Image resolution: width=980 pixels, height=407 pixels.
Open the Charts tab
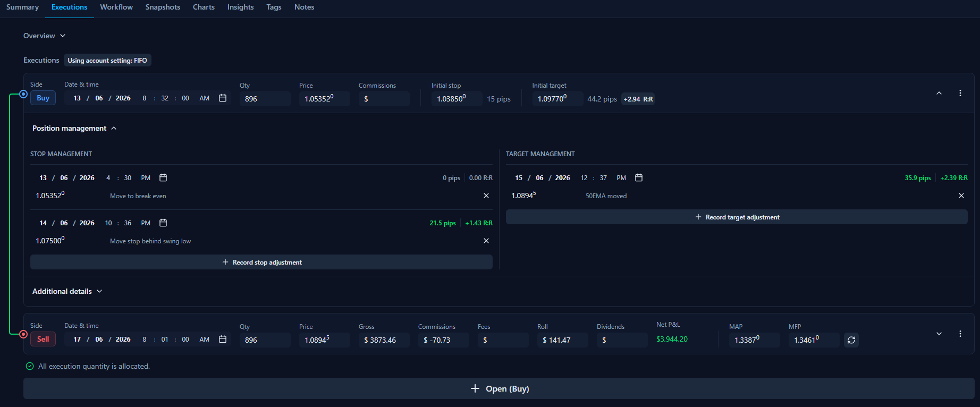(204, 7)
